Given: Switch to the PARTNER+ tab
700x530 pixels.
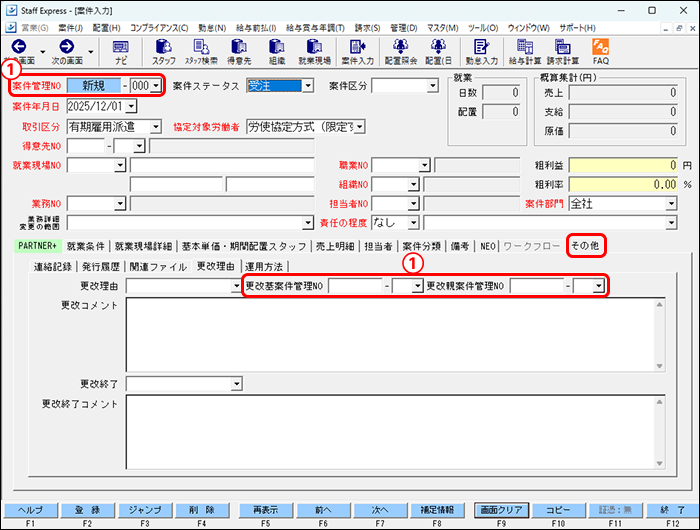Looking at the screenshot, I should 38,246.
